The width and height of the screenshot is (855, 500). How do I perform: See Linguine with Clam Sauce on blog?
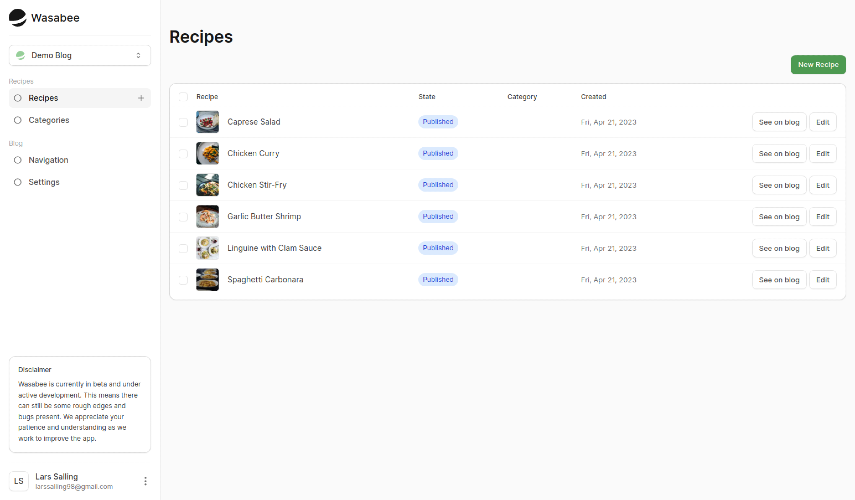click(779, 248)
